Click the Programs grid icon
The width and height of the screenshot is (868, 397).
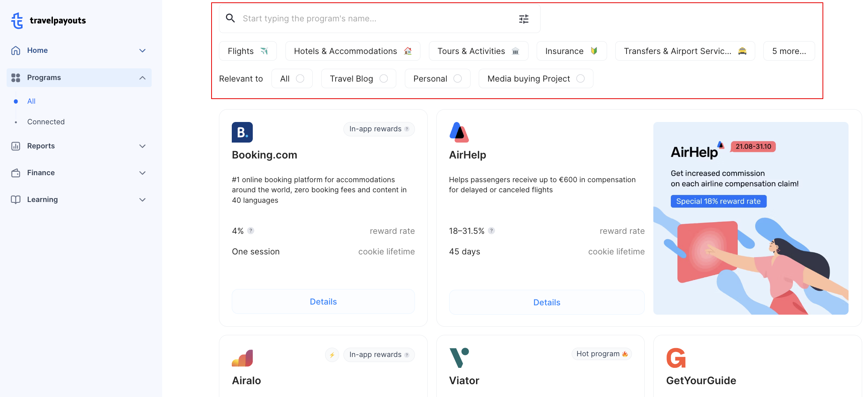(16, 78)
